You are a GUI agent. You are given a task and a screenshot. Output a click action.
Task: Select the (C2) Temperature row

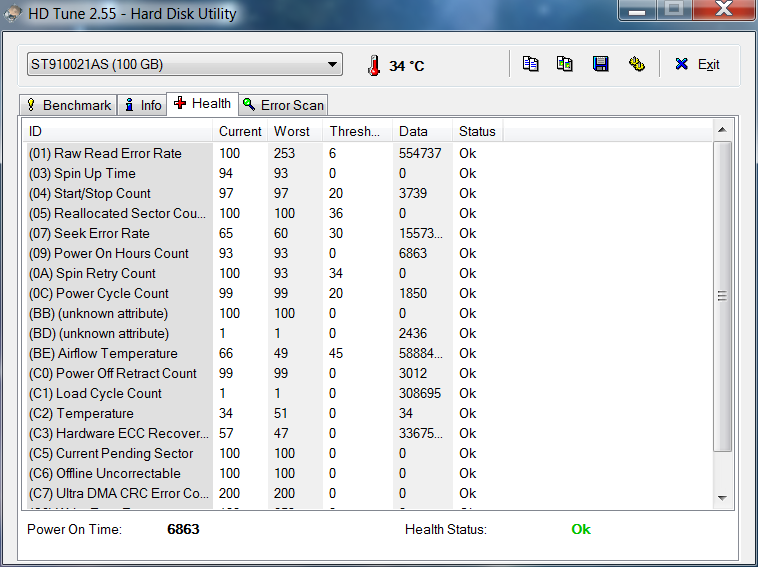pos(367,414)
